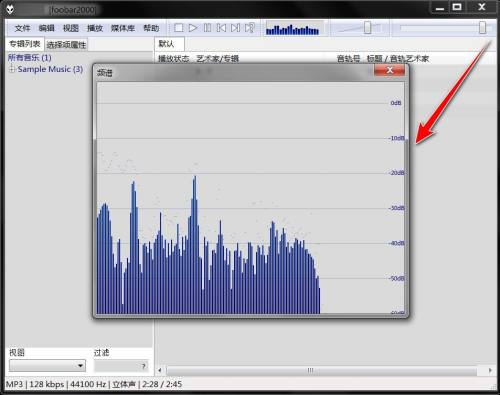Start playback with the Play button
The width and height of the screenshot is (500, 395).
click(x=193, y=28)
